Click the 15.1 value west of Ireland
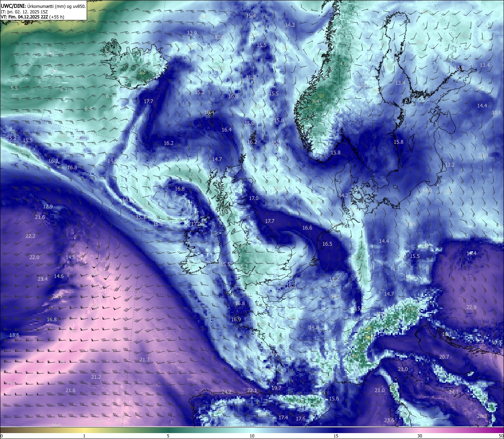Image resolution: width=504 pixels, height=439 pixels. point(141,217)
